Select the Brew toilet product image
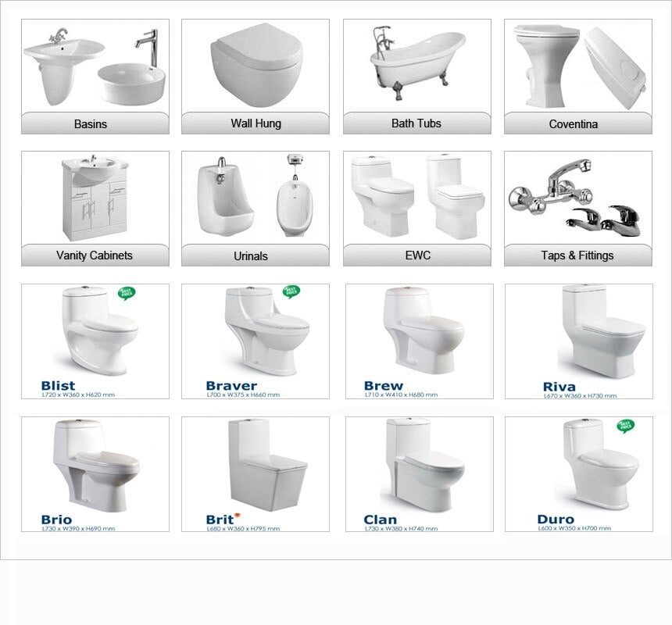The width and height of the screenshot is (672, 625). coord(420,341)
